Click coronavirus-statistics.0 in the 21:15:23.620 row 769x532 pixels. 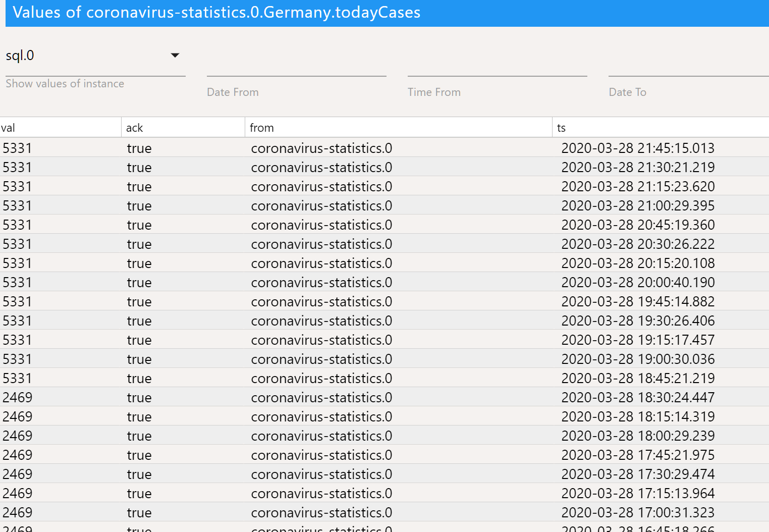pos(321,186)
